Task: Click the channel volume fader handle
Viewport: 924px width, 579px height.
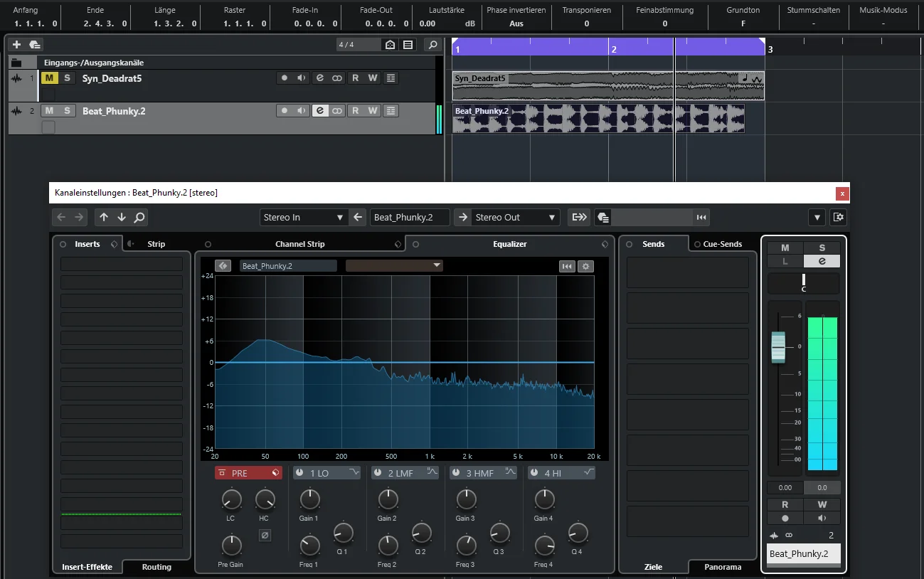Action: pyautogui.click(x=779, y=347)
